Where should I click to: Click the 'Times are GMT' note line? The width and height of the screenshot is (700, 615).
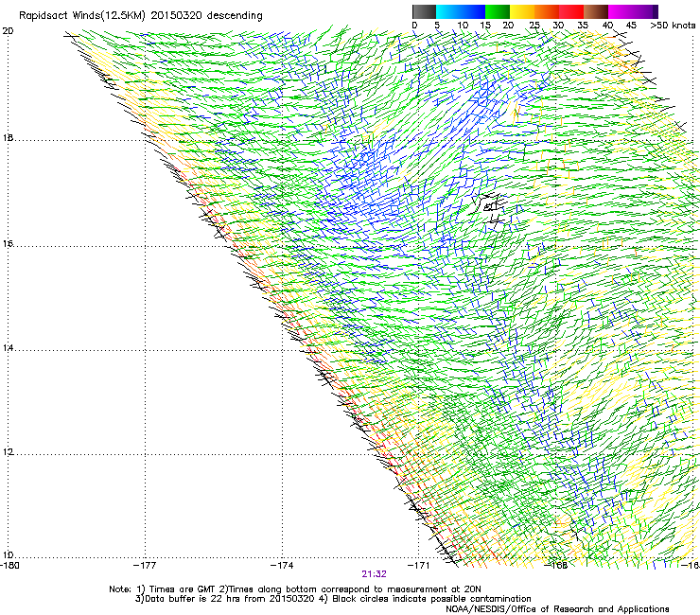point(295,589)
